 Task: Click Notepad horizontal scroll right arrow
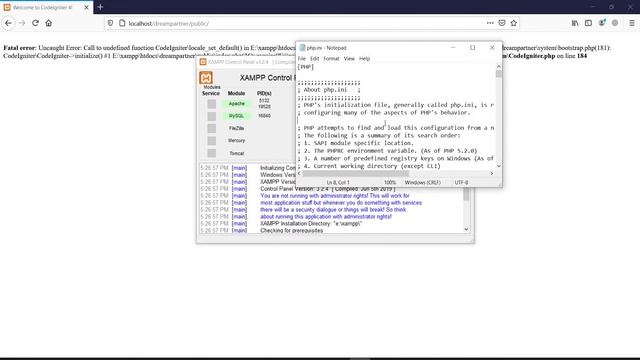[491, 173]
